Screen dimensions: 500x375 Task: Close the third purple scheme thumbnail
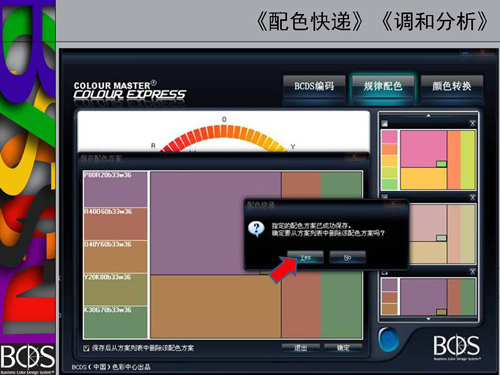point(472,272)
